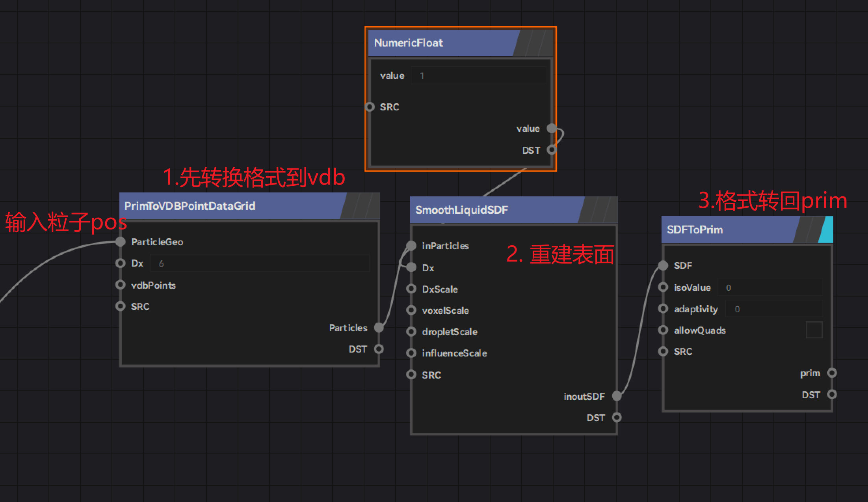
Task: Click the Particles output socket
Action: tap(379, 327)
